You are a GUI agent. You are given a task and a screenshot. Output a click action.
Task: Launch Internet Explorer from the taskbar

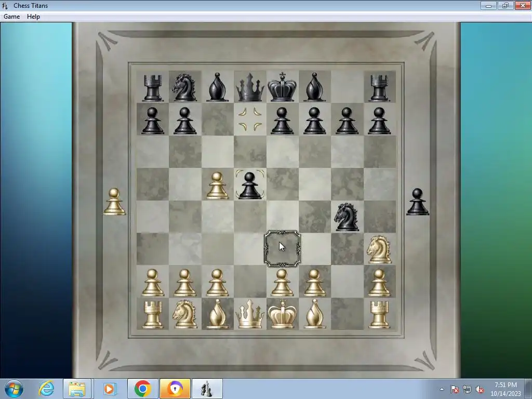pos(46,389)
